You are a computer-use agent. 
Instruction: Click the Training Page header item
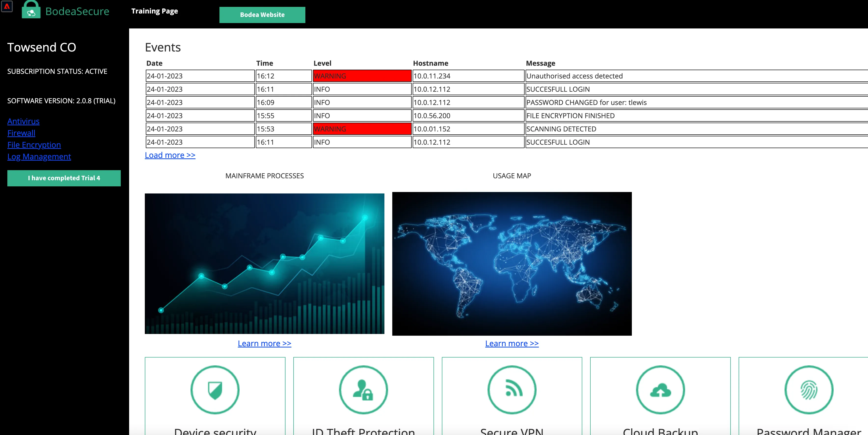(155, 11)
